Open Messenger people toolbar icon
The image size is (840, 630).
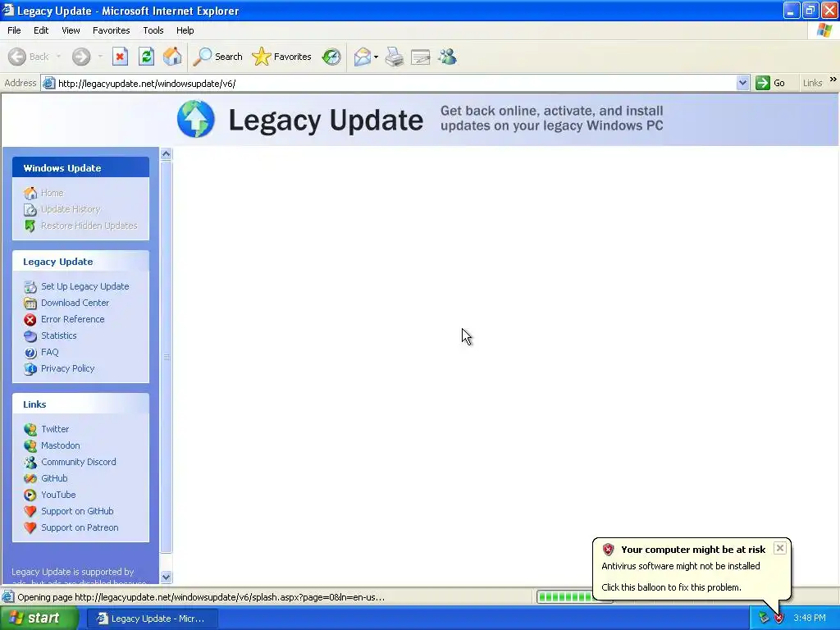pyautogui.click(x=447, y=57)
